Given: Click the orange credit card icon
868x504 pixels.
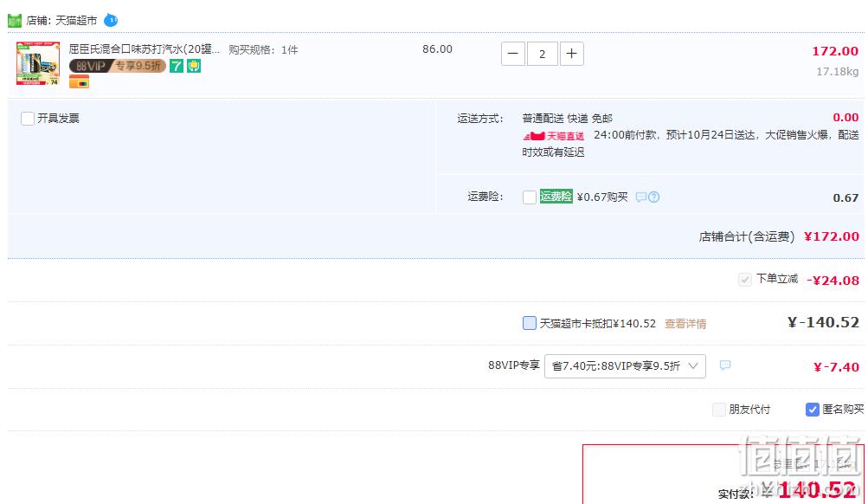Looking at the screenshot, I should click(79, 82).
